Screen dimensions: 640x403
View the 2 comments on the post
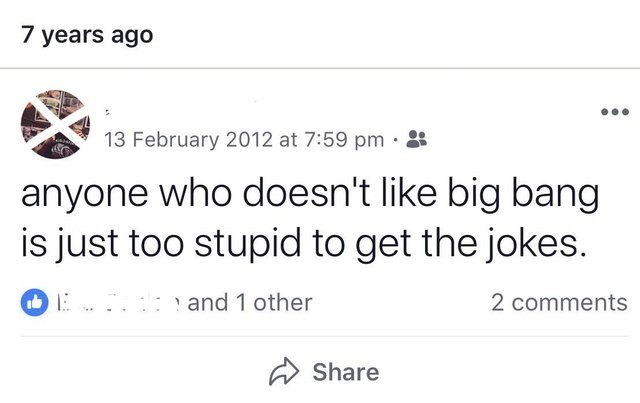tap(559, 302)
